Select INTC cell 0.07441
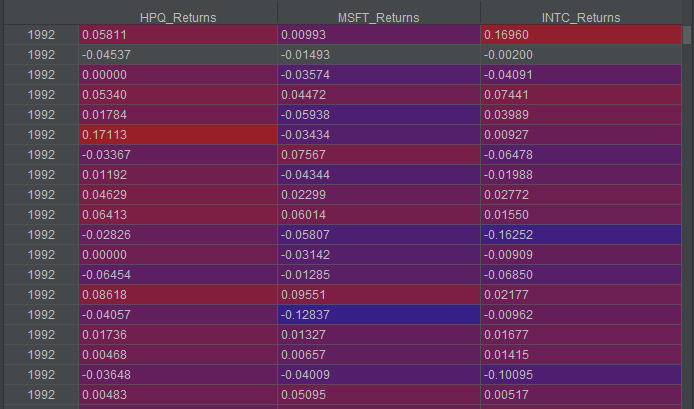Image resolution: width=694 pixels, height=409 pixels. tap(581, 95)
